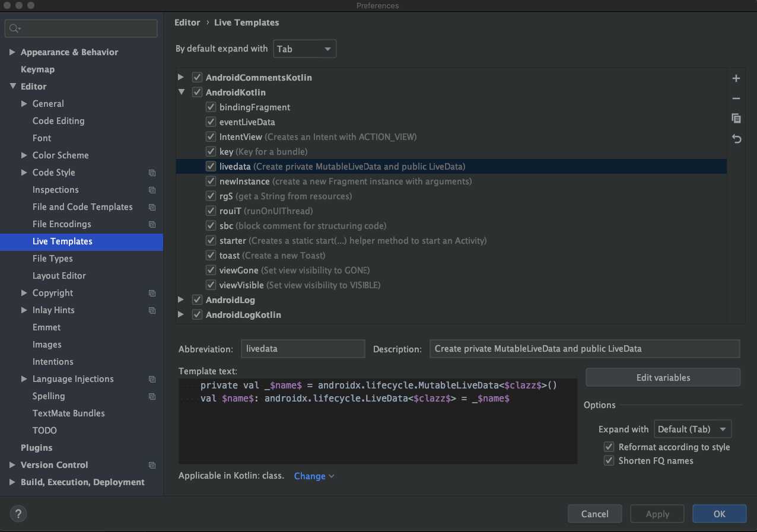
Task: Remove the selected template with minus icon
Action: tap(736, 98)
